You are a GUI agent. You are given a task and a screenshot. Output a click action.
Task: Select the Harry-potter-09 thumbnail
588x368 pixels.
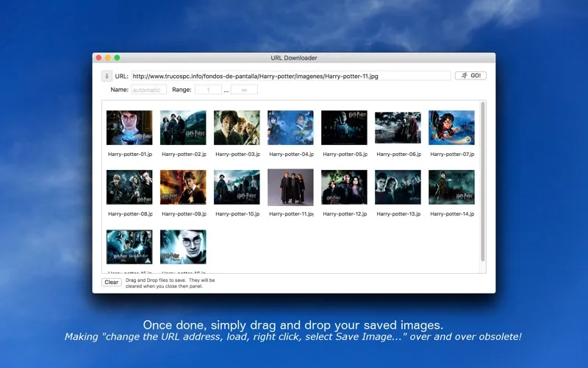point(183,188)
